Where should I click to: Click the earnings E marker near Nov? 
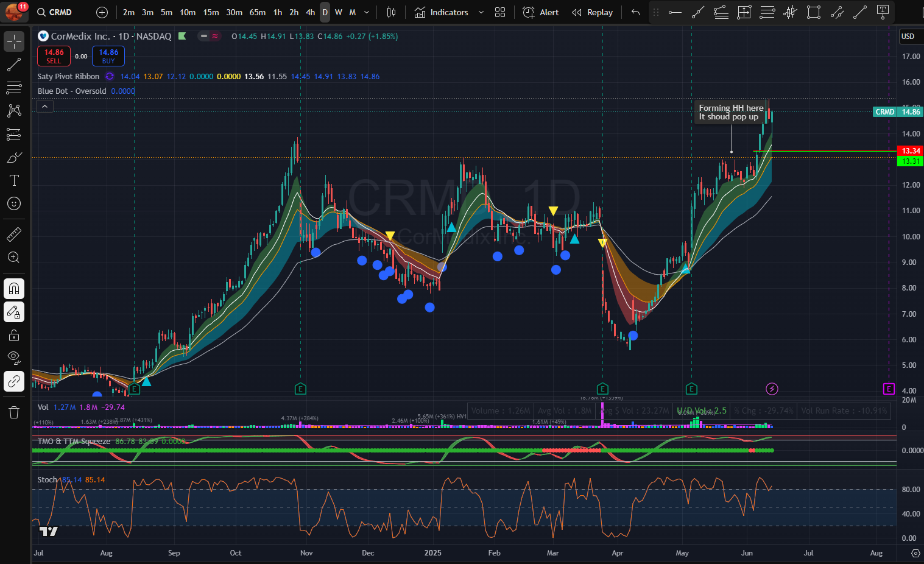point(300,389)
